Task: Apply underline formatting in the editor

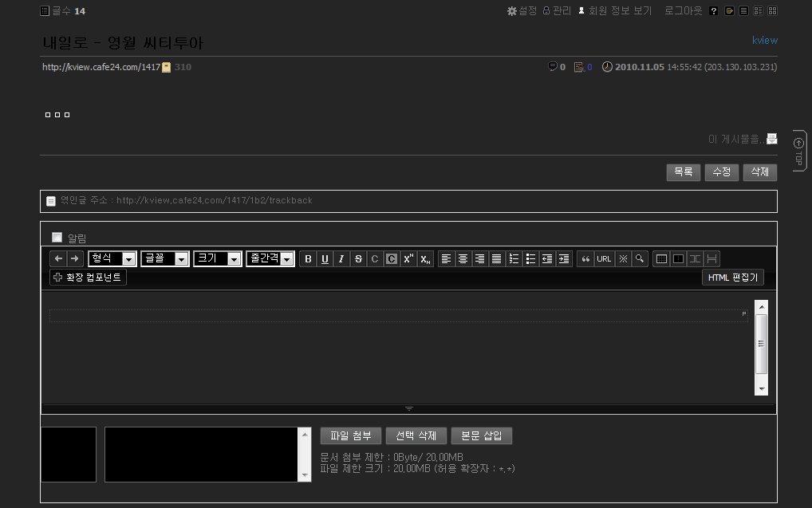Action: pos(325,259)
